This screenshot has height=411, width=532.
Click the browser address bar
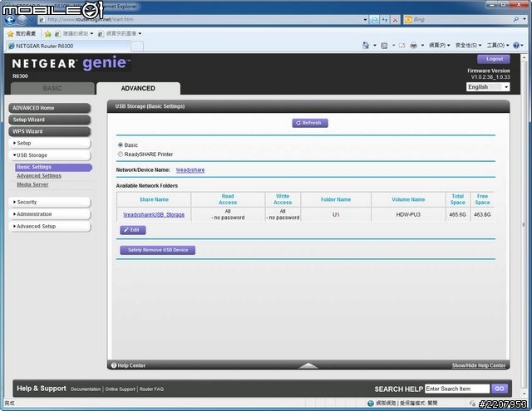[x=200, y=20]
